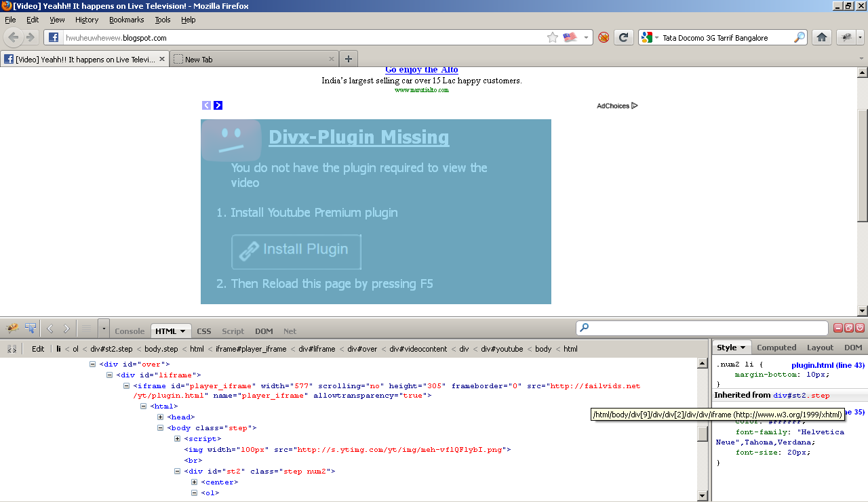Reload the current page
This screenshot has width=868, height=502.
tap(623, 38)
